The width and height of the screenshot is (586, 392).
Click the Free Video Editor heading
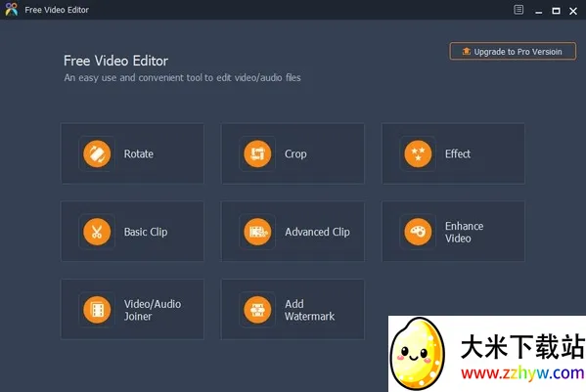click(x=115, y=61)
